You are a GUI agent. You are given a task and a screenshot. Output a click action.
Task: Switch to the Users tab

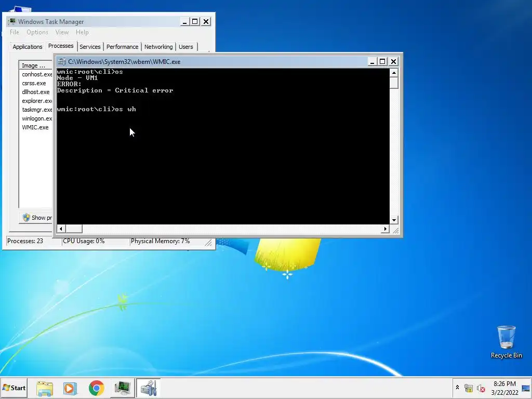click(185, 47)
